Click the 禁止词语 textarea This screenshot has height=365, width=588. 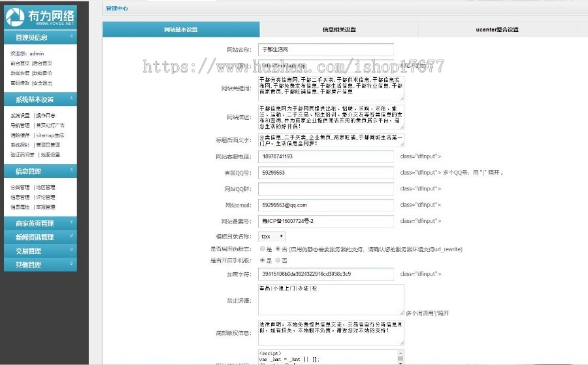coord(331,300)
